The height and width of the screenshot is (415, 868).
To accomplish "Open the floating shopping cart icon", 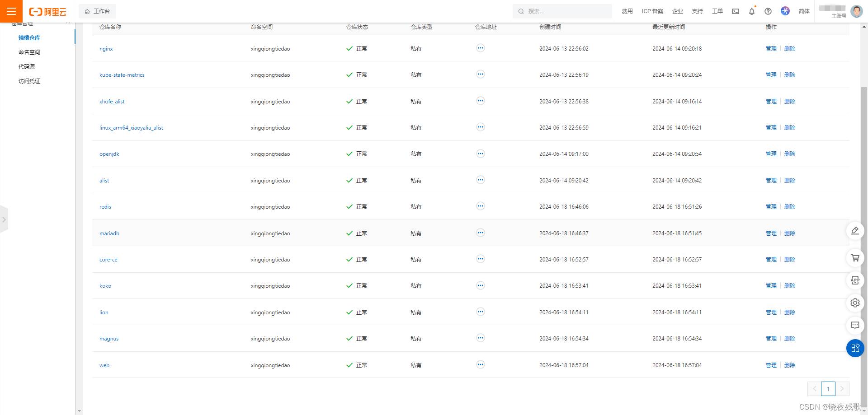I will 855,258.
